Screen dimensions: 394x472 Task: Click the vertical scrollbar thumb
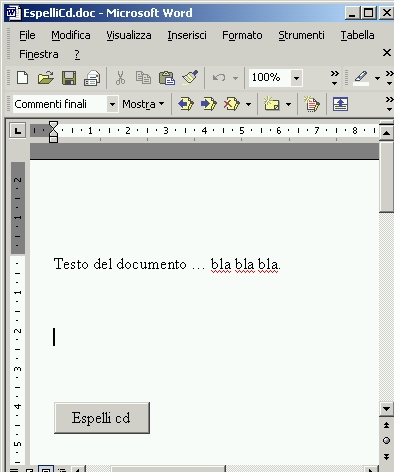point(386,176)
